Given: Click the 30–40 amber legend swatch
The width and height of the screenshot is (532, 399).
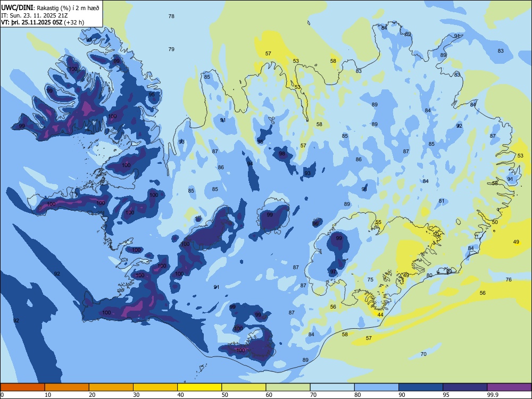Looking at the screenshot, I should (x=155, y=387).
